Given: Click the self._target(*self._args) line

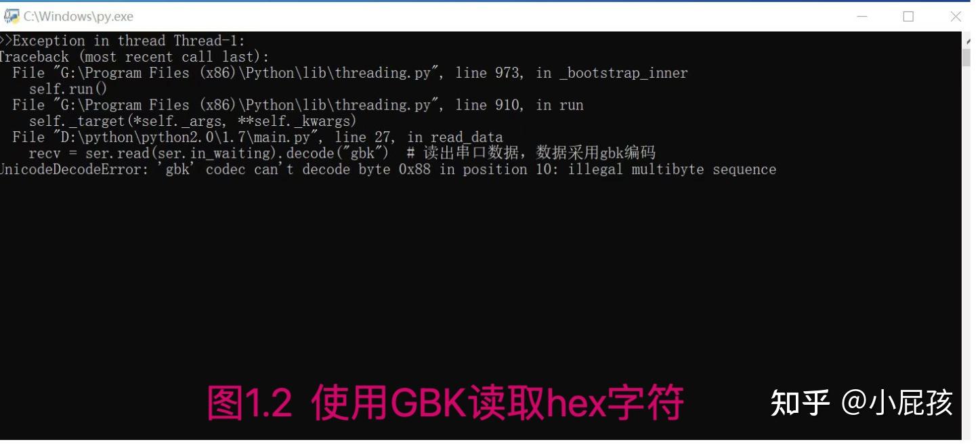Looking at the screenshot, I should tap(193, 121).
